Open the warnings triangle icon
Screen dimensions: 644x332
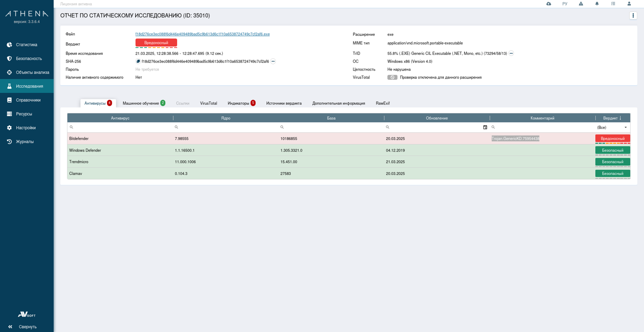click(581, 4)
